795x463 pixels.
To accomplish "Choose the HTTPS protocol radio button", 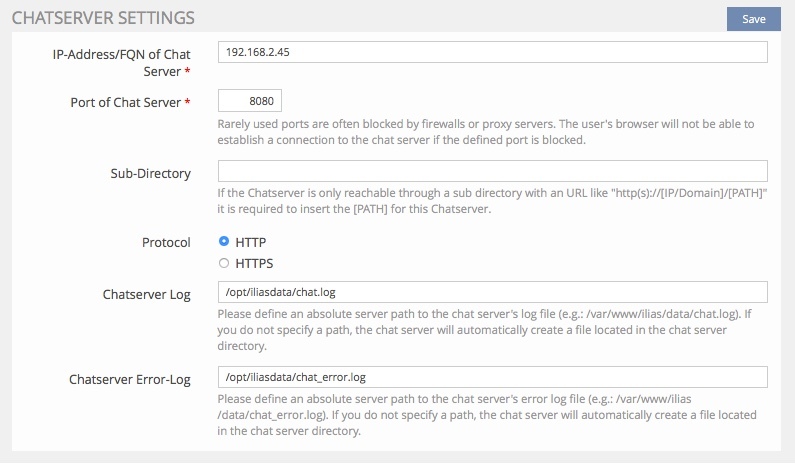I will (x=224, y=264).
